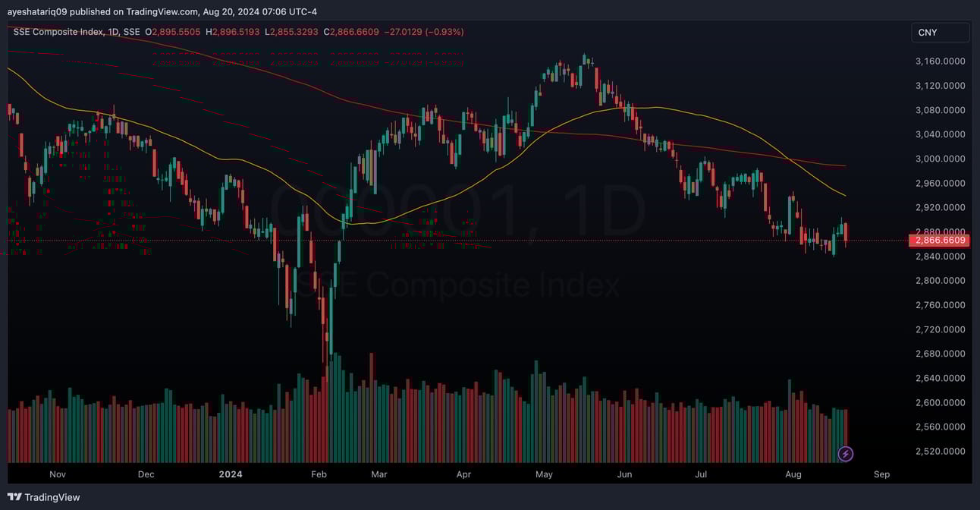Viewport: 980px width, 510px height.
Task: Click the 2,680.0000 price axis label
Action: click(940, 354)
